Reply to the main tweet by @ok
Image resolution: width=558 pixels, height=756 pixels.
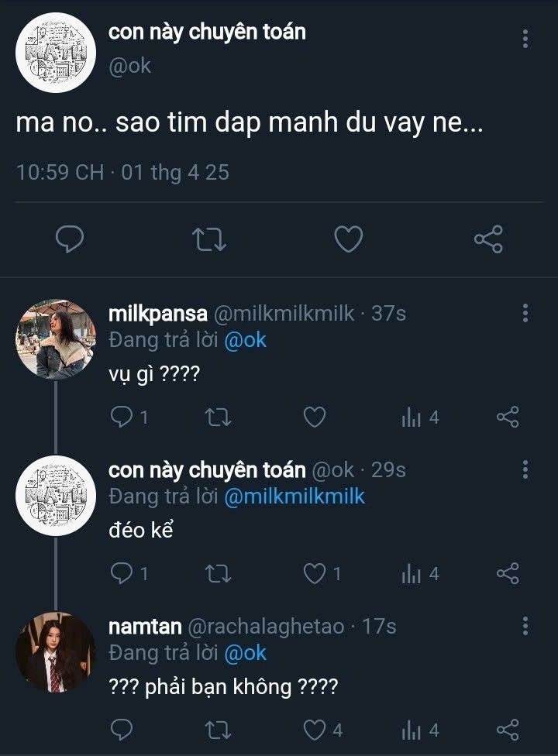tap(71, 240)
